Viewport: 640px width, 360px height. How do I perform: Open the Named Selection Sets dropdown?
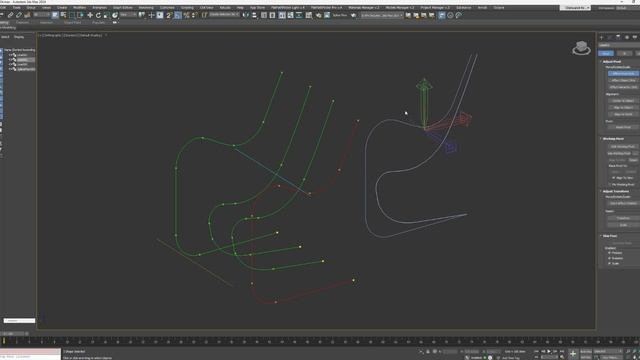223,15
